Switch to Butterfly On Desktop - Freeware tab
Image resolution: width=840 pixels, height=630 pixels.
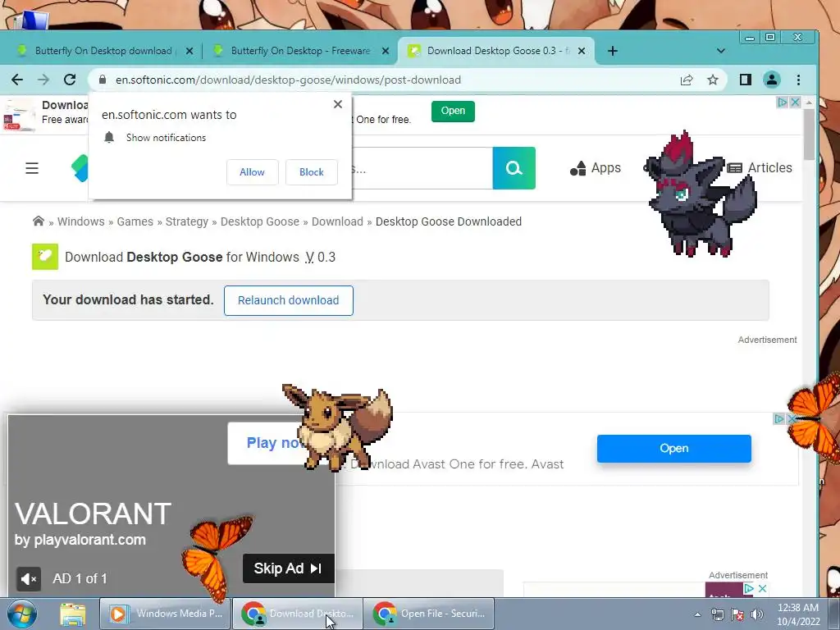point(300,51)
